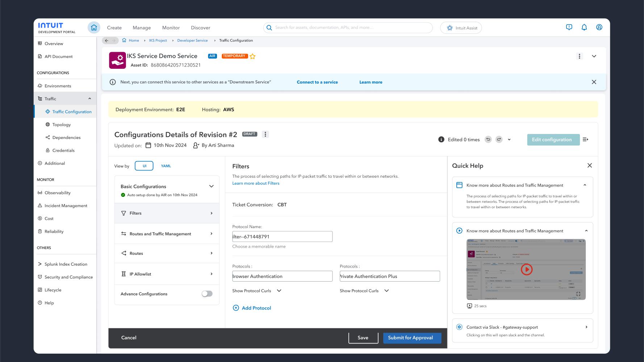Select the UI view option
The image size is (644, 362).
(144, 166)
